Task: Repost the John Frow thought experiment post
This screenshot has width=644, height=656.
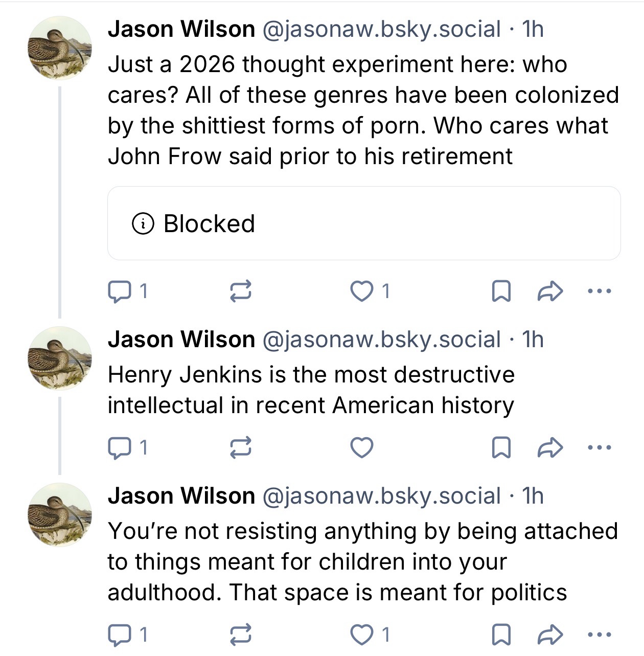Action: click(240, 291)
